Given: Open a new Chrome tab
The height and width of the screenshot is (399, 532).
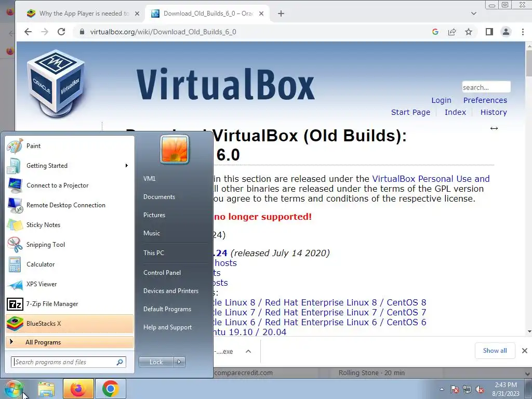Looking at the screenshot, I should point(281,14).
